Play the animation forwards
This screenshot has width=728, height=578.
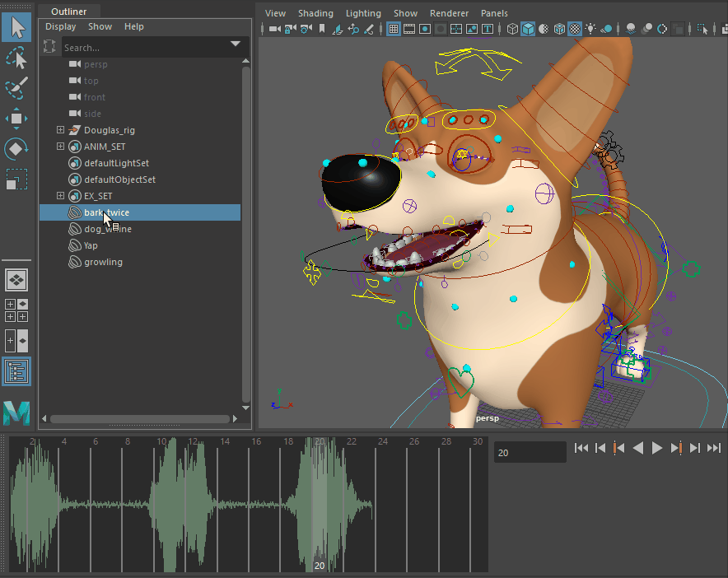[657, 448]
